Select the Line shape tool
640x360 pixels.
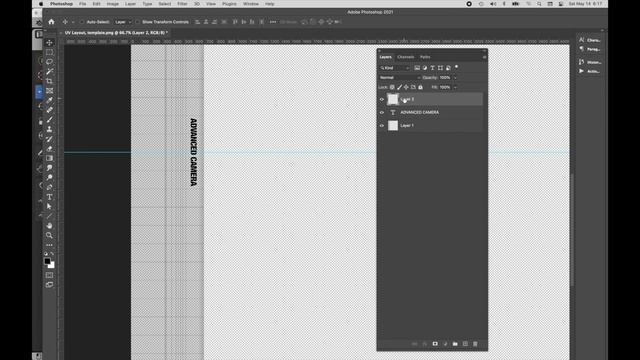(x=49, y=216)
